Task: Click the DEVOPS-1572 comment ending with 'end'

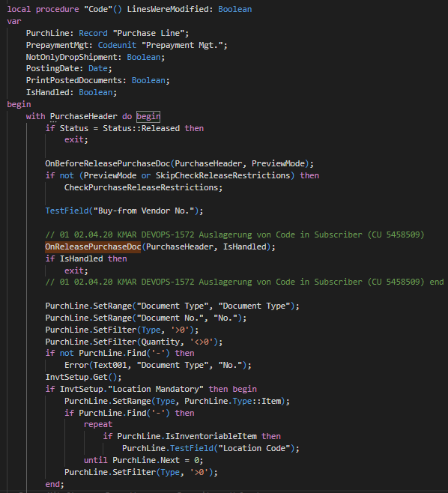Action: point(244,282)
